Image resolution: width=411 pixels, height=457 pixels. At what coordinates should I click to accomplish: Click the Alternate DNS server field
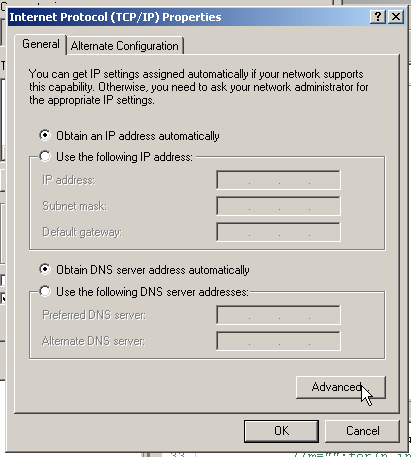pyautogui.click(x=278, y=341)
